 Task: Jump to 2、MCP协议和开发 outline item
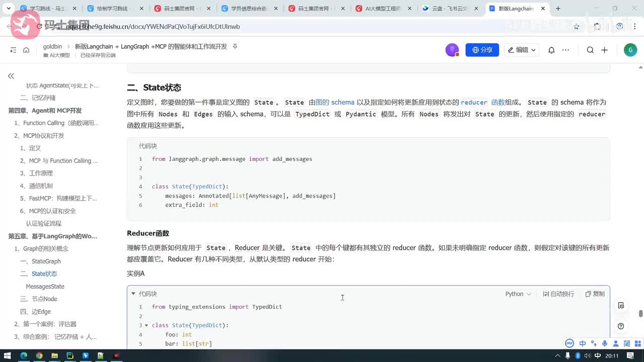(x=39, y=136)
